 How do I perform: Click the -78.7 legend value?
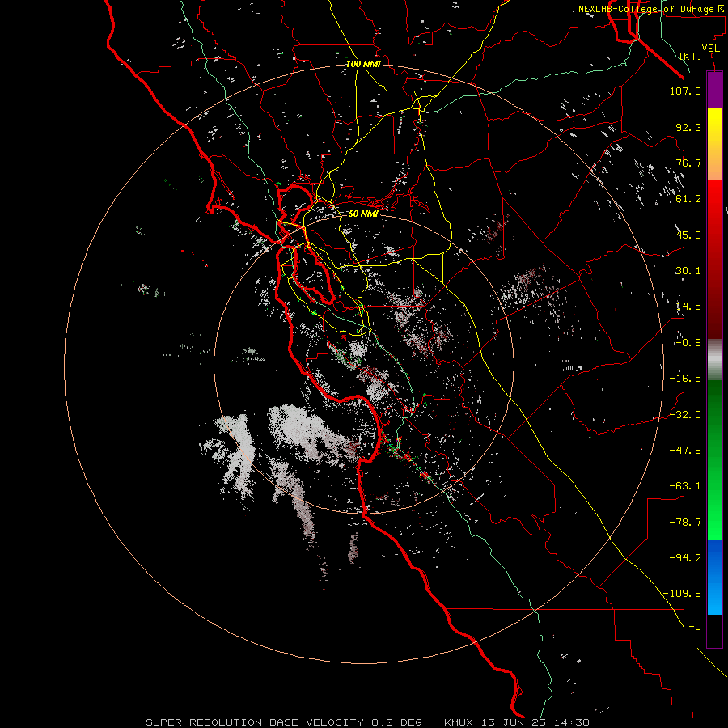coord(685,523)
